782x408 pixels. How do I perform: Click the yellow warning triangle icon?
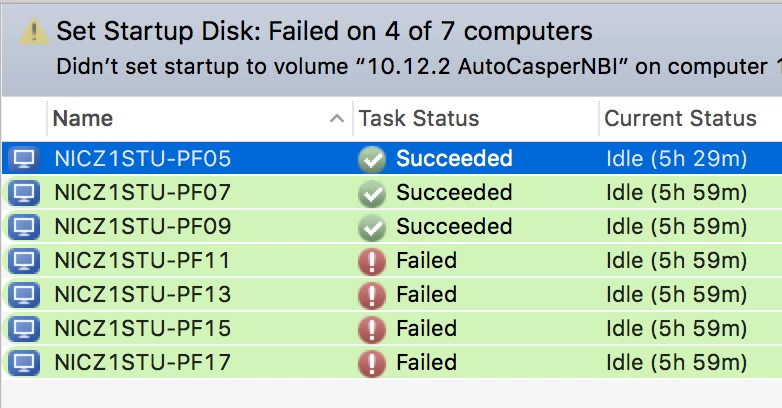click(34, 32)
